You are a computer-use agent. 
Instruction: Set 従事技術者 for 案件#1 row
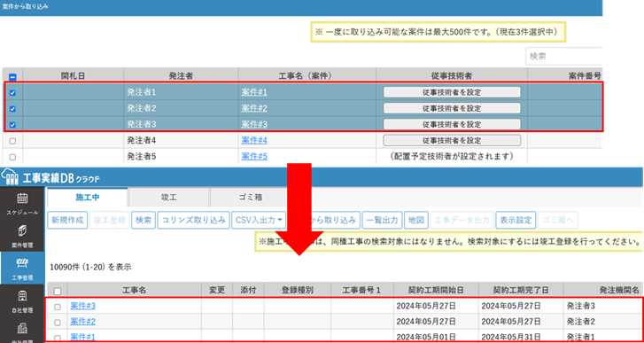pyautogui.click(x=452, y=92)
